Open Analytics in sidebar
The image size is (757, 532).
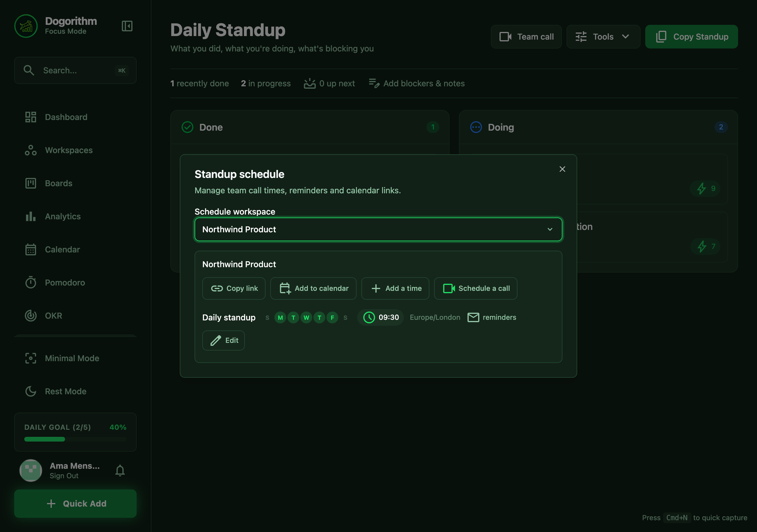[x=75, y=217]
